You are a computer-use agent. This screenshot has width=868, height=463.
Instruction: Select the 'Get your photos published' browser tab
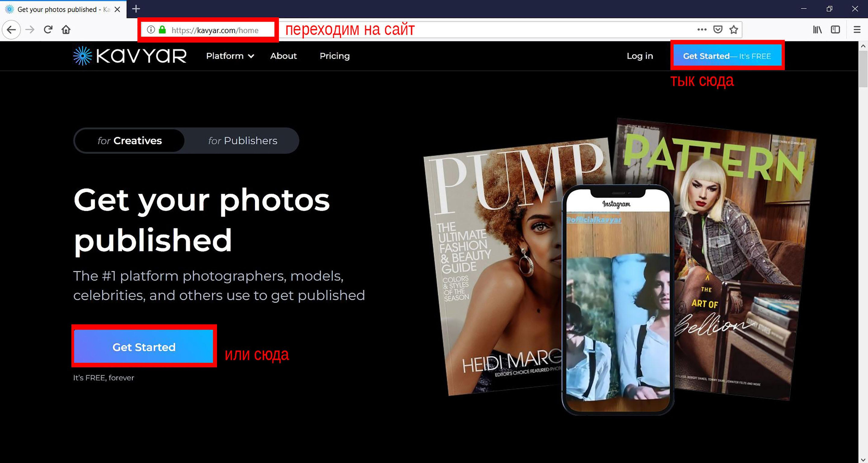(63, 9)
